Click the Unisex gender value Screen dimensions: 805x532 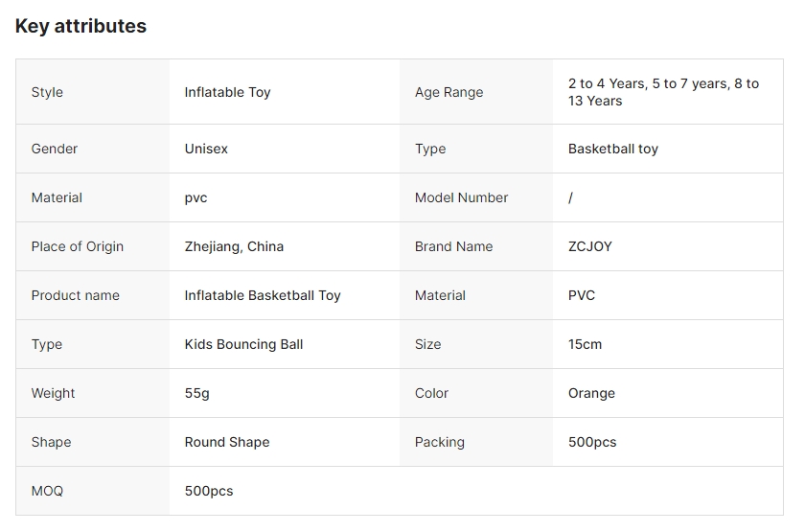point(206,149)
